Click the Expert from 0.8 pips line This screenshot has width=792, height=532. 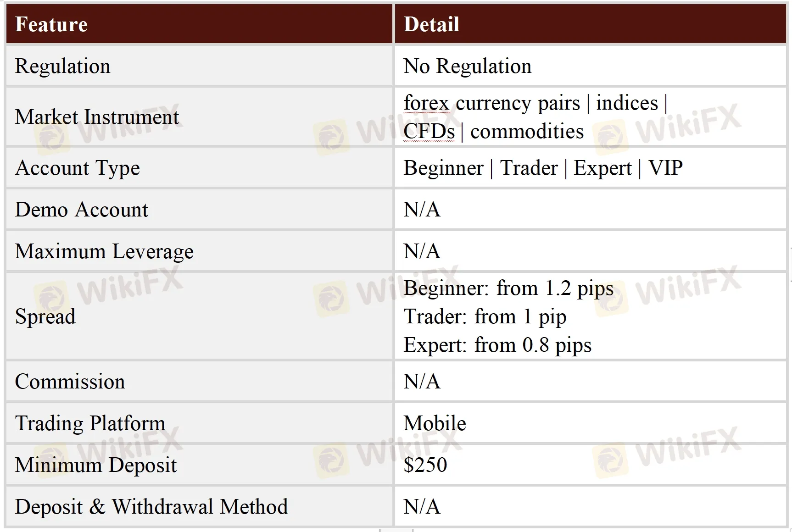pos(497,345)
